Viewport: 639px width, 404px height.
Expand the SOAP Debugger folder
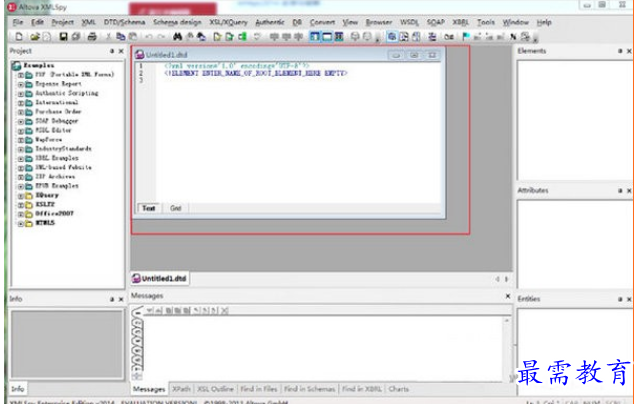pos(20,121)
